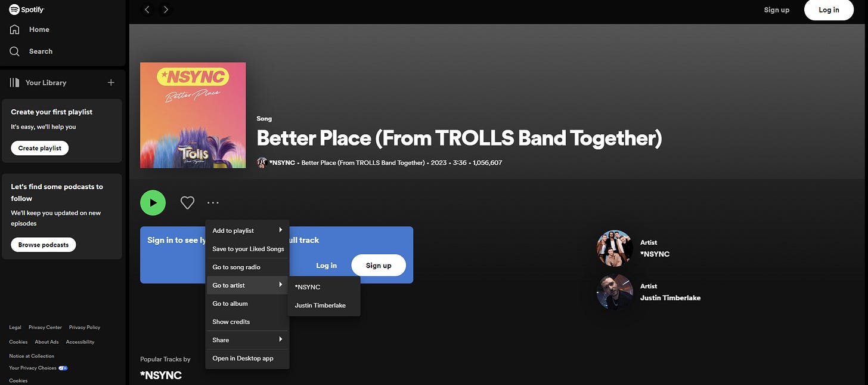The width and height of the screenshot is (868, 385).
Task: Collapse Your Library panel icon
Action: pyautogui.click(x=14, y=82)
